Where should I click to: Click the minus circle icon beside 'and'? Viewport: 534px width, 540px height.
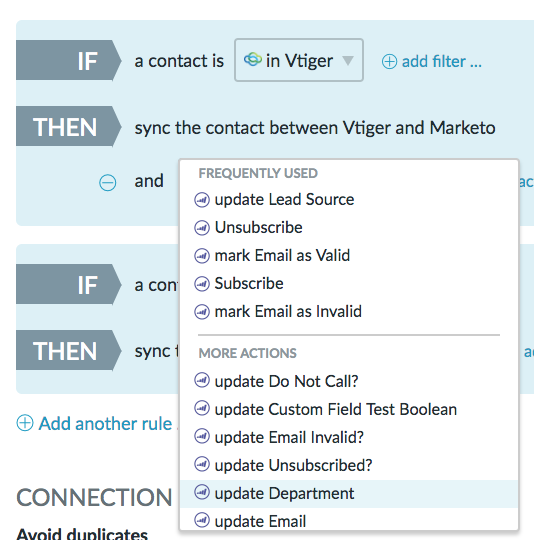click(x=107, y=182)
